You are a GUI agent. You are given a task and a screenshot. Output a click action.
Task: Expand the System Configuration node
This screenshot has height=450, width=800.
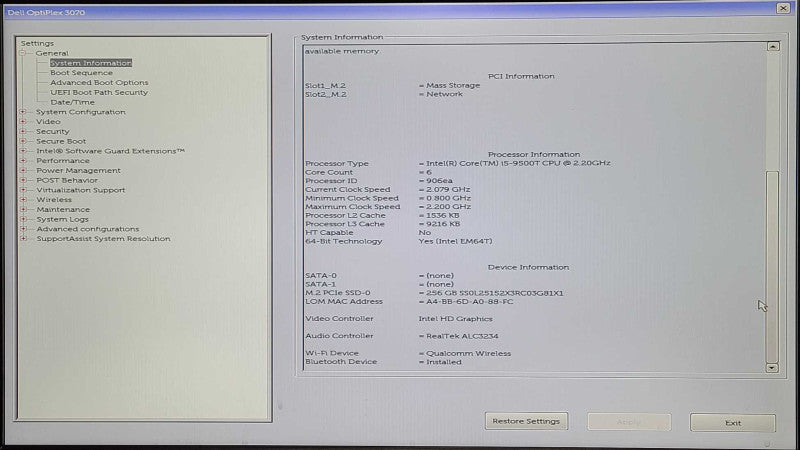(23, 112)
